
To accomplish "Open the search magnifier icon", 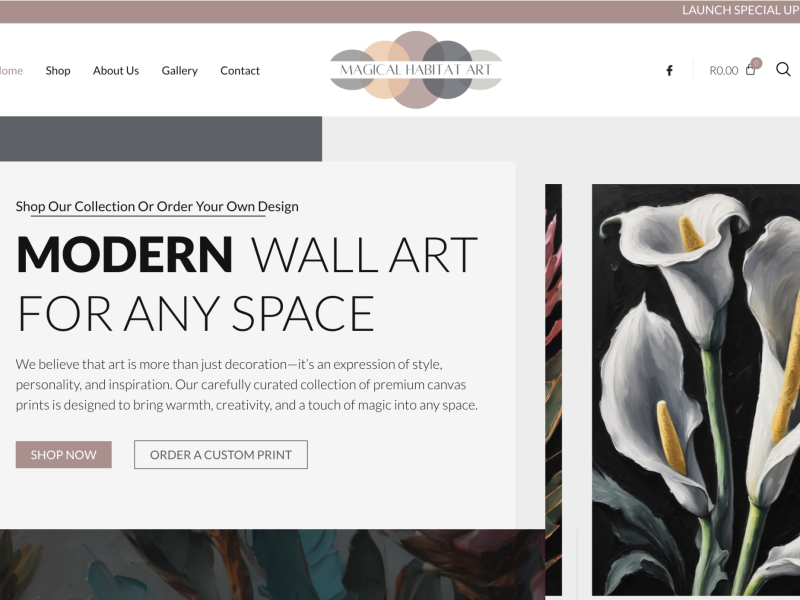I will point(783,69).
